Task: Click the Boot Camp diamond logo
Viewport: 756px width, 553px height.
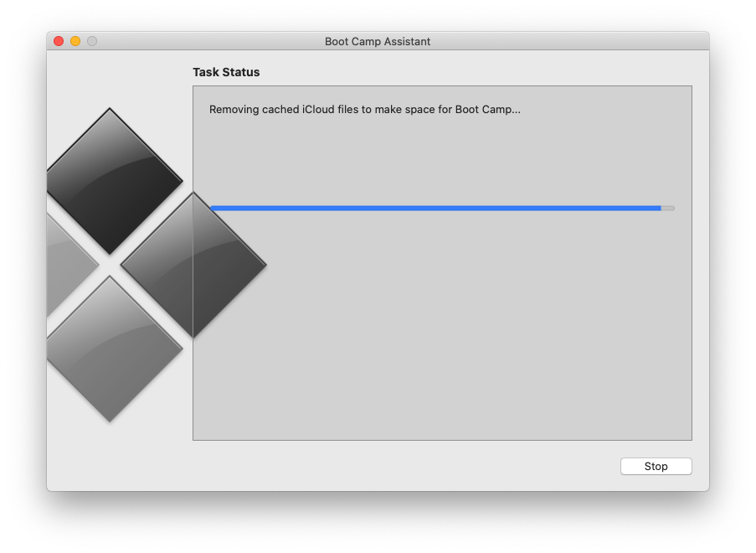Action: pyautogui.click(x=157, y=265)
